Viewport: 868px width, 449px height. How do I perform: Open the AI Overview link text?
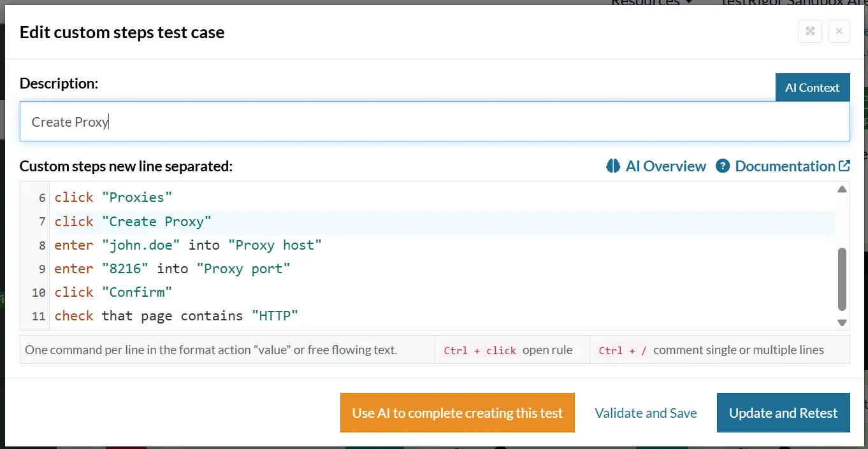pos(665,166)
